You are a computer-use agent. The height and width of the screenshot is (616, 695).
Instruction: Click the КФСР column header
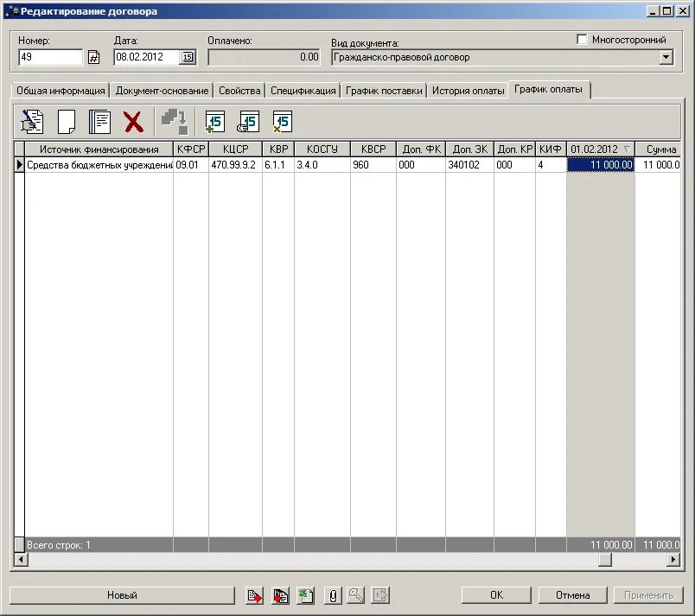coord(191,149)
